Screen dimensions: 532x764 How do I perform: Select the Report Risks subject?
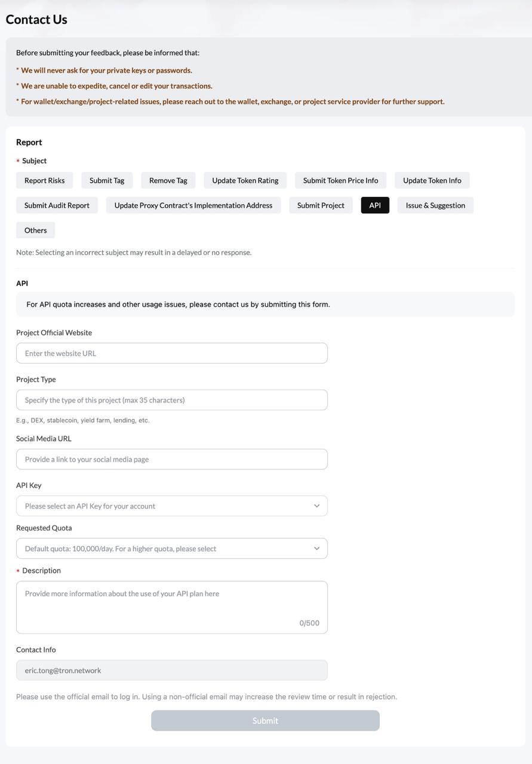point(44,180)
